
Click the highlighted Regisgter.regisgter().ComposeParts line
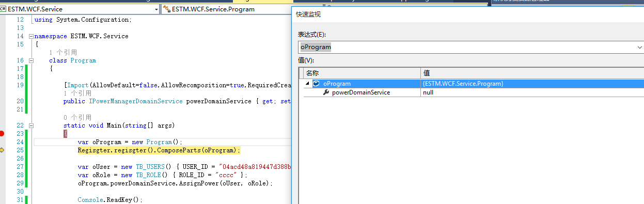pyautogui.click(x=159, y=150)
